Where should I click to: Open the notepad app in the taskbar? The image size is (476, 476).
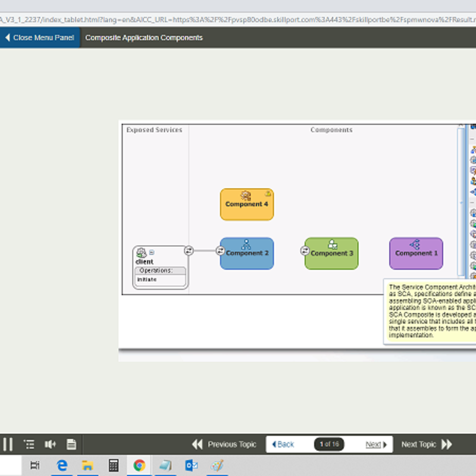click(165, 465)
